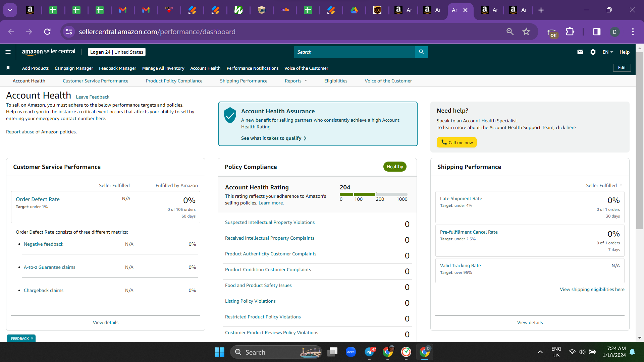
Task: Open Chrome profile avatar D
Action: 614,32
